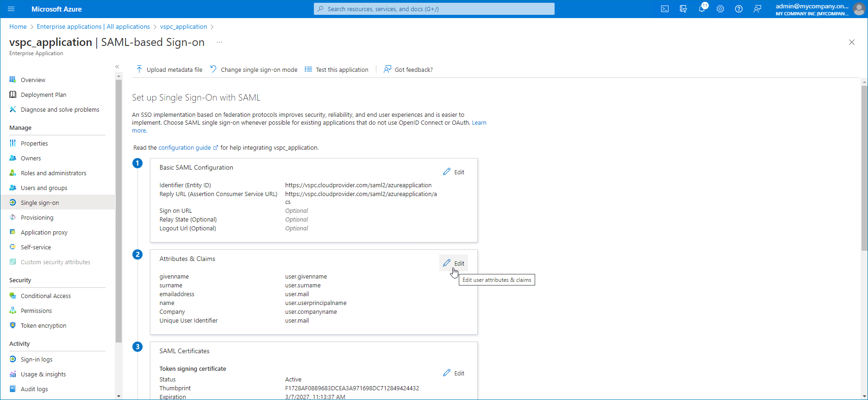
Task: Open Users and groups
Action: pos(57,188)
